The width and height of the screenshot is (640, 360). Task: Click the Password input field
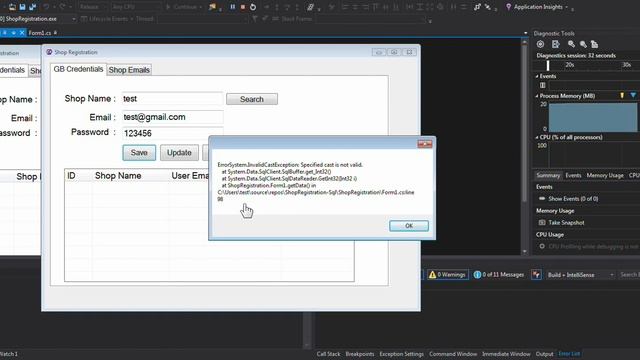173,133
